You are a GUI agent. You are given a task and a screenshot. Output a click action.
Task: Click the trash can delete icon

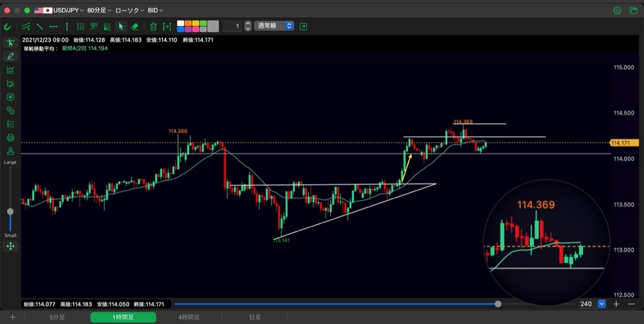click(x=153, y=26)
